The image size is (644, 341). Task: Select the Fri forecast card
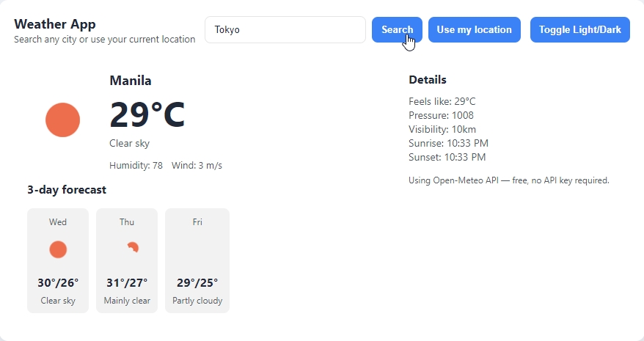coord(197,260)
